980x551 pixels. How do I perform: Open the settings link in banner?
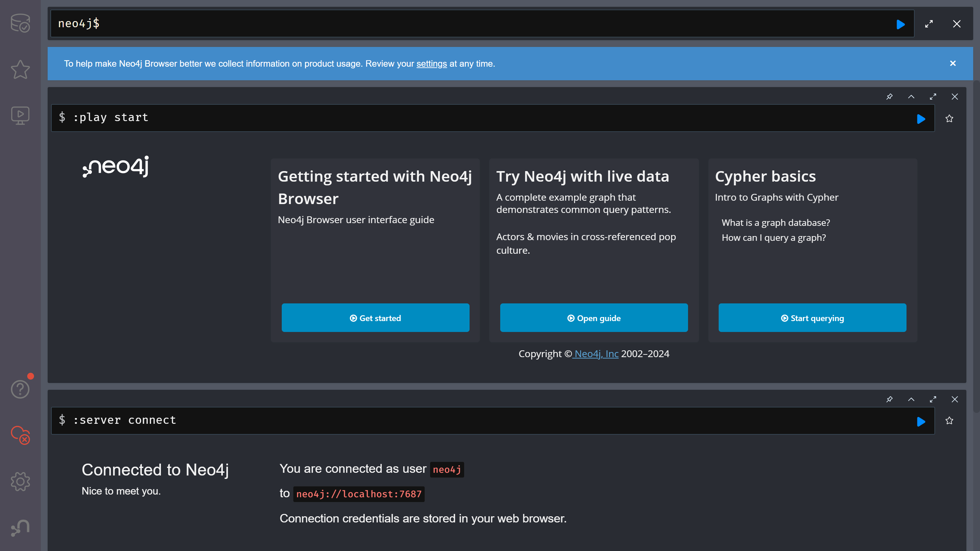431,64
